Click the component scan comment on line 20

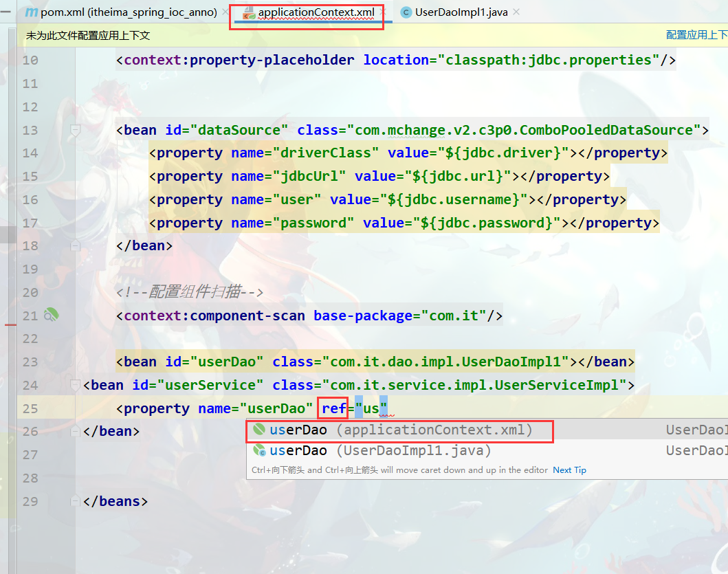click(190, 292)
